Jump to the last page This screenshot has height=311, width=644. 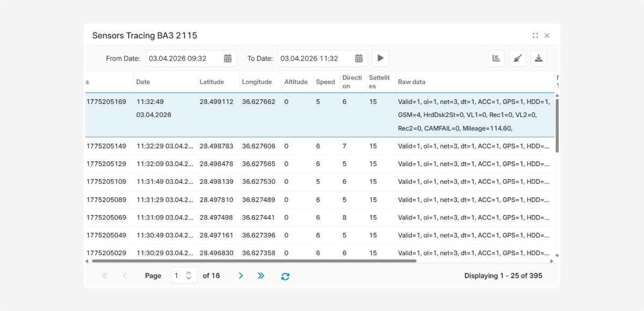(261, 276)
